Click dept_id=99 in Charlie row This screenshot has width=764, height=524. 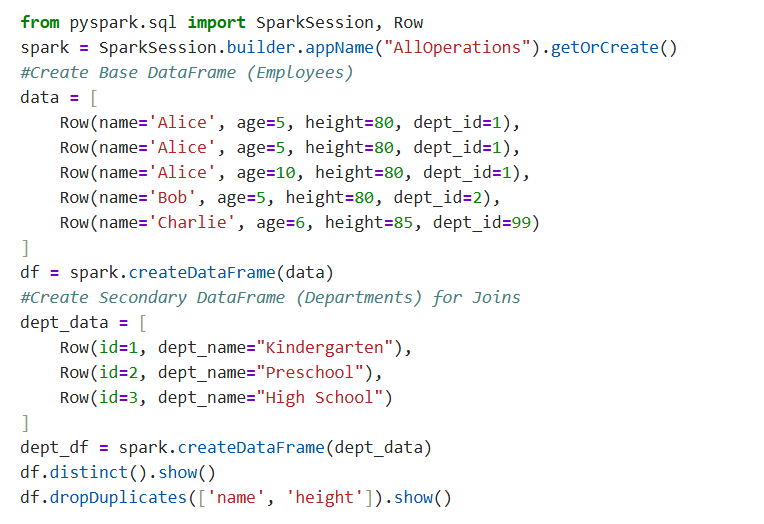(482, 222)
